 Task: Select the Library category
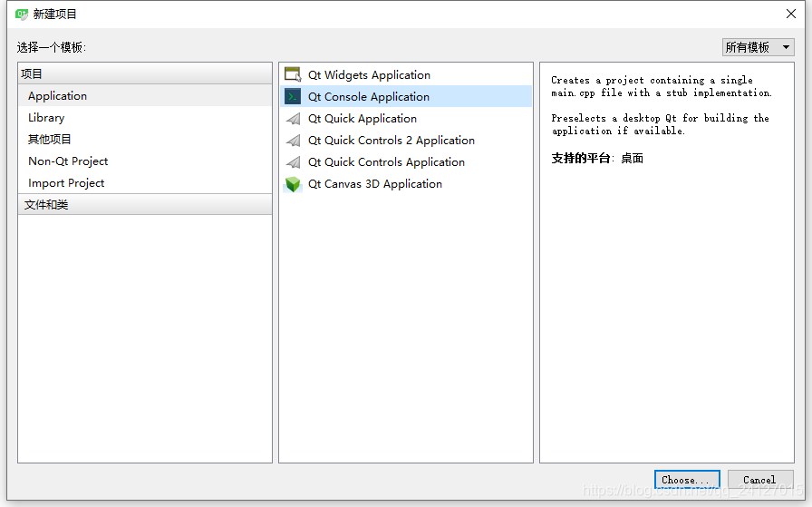[144, 118]
